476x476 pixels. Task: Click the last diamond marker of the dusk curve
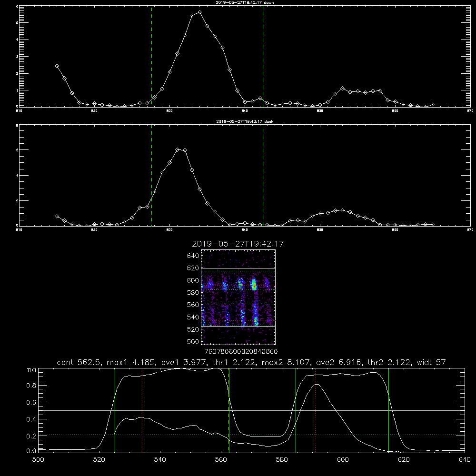point(433,224)
